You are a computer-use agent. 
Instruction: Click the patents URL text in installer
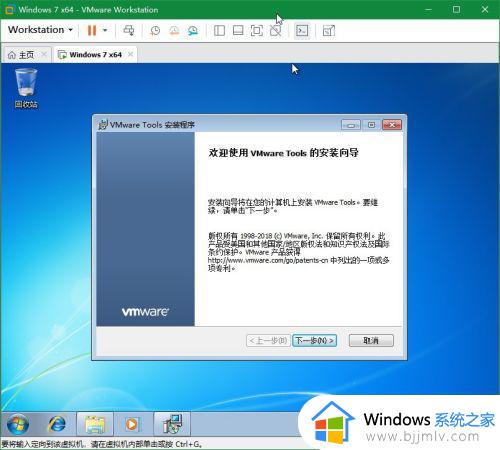pyautogui.click(x=268, y=260)
